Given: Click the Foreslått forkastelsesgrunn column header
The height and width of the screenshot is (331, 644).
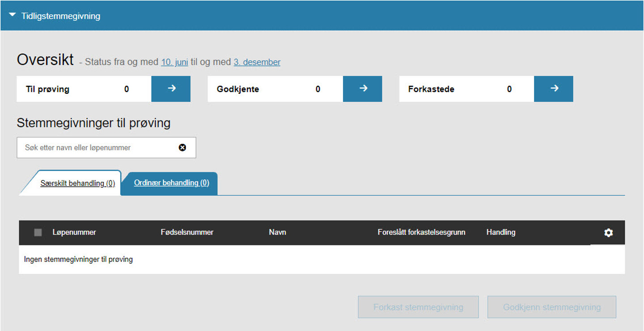Looking at the screenshot, I should coord(421,232).
